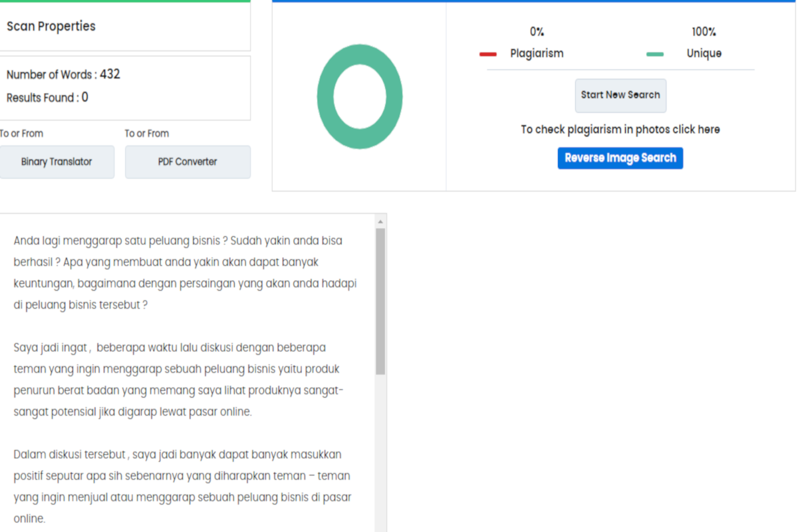Viewport: 798px width, 532px height.
Task: Click the 'To or From' label above Binary Translator
Action: (22, 134)
